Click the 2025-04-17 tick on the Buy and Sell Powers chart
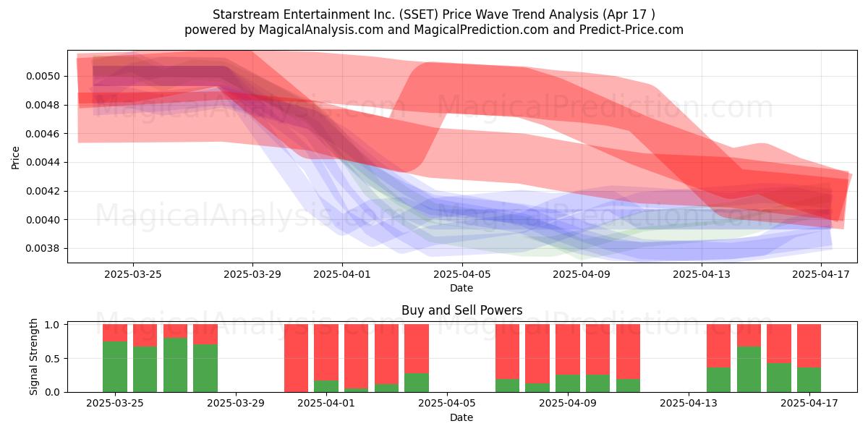Image resolution: width=868 pixels, height=434 pixels. pyautogui.click(x=809, y=404)
